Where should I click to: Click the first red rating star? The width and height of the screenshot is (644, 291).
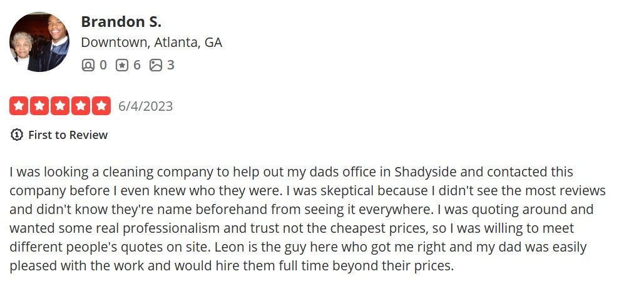click(x=19, y=106)
